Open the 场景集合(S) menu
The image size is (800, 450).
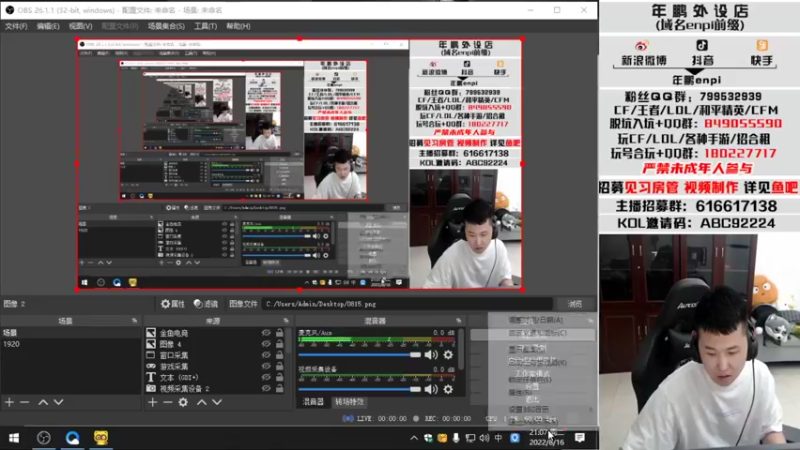coord(166,26)
